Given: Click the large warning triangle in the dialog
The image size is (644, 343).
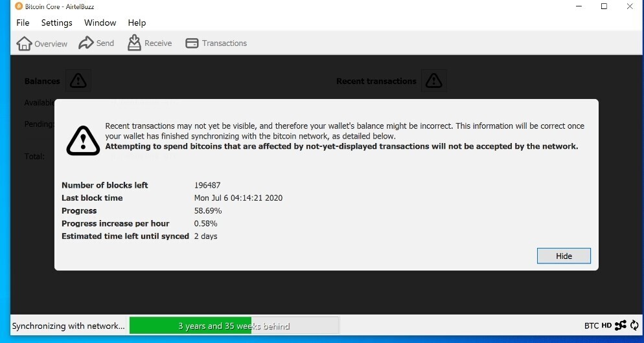Looking at the screenshot, I should click(83, 140).
